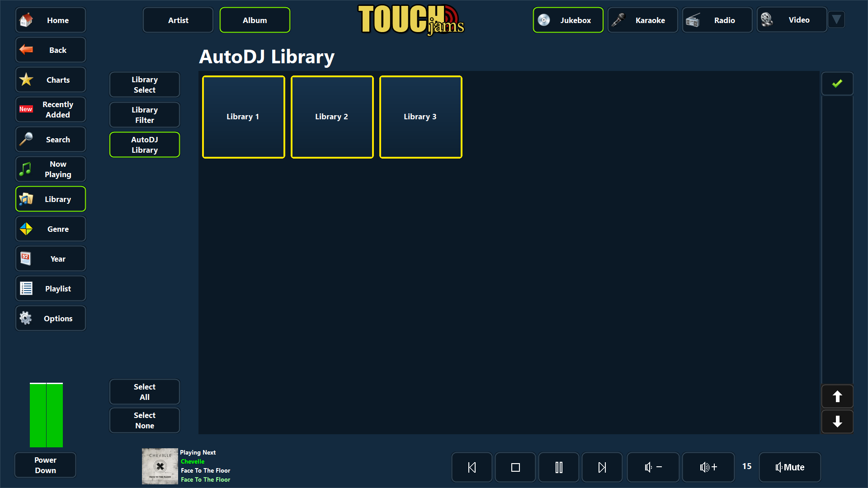Open the Home screen via house icon
The image size is (868, 488).
pos(26,20)
